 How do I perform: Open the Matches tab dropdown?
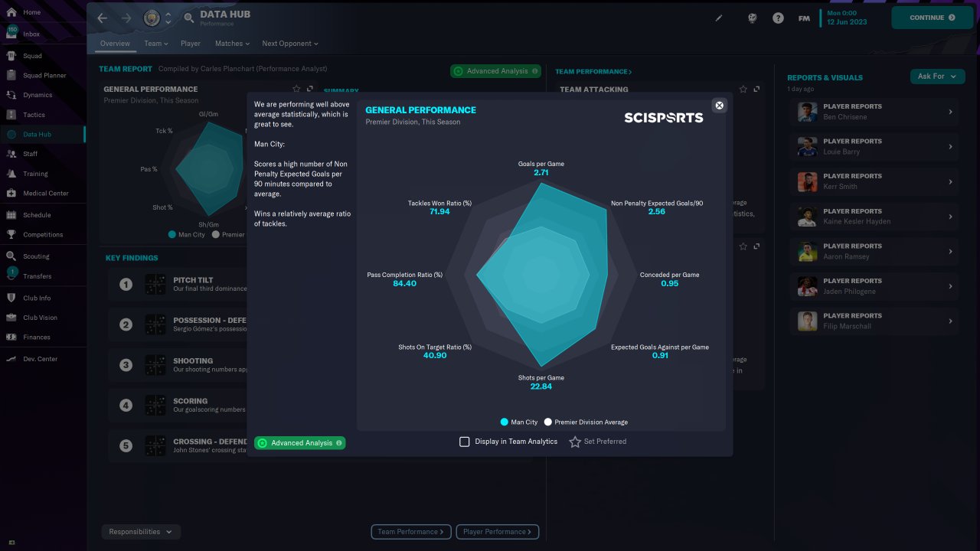pos(231,44)
